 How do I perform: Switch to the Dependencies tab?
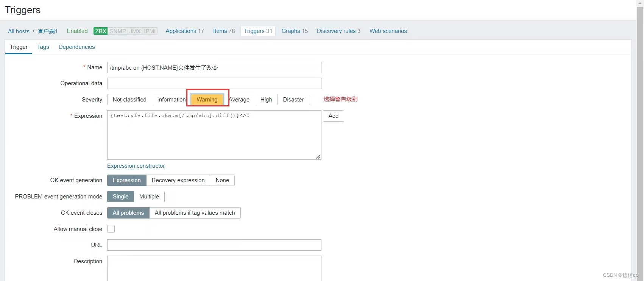(x=77, y=47)
